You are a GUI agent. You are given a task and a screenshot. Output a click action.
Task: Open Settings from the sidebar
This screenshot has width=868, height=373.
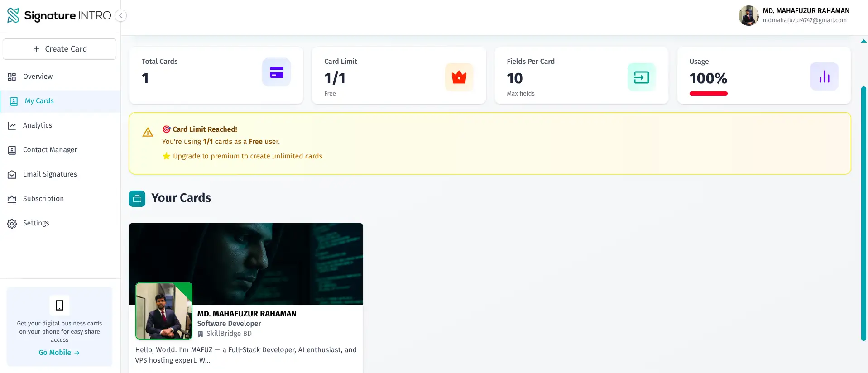tap(60, 223)
